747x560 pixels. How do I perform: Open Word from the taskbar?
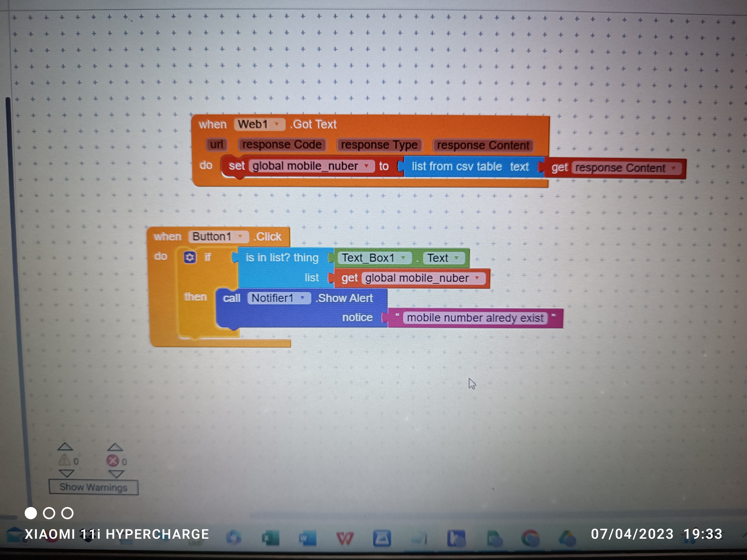[x=307, y=538]
